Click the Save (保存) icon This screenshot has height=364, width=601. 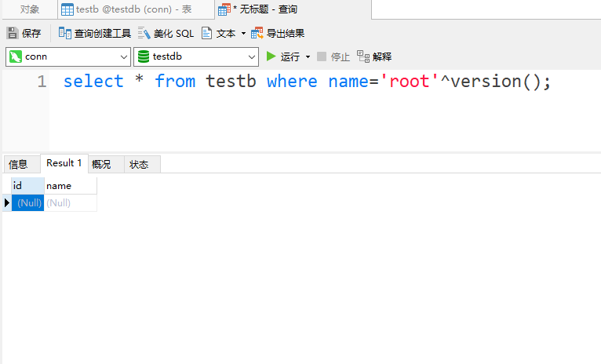click(13, 33)
